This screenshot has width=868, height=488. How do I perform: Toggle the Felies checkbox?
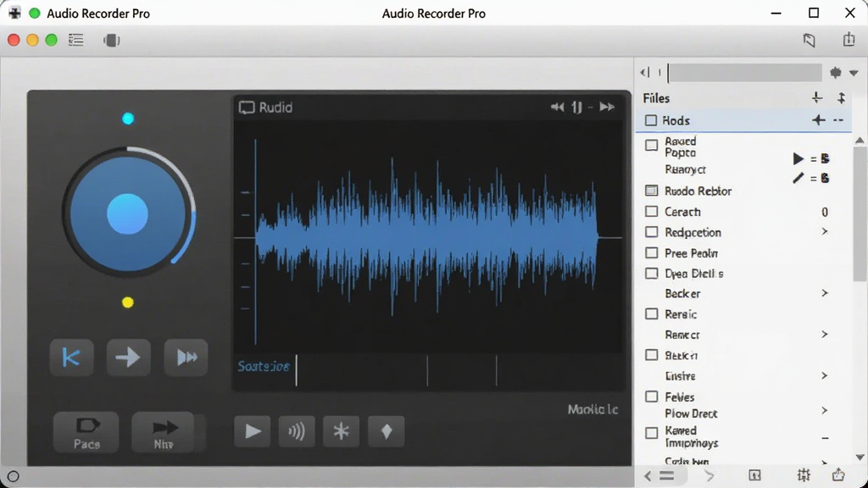pyautogui.click(x=652, y=396)
